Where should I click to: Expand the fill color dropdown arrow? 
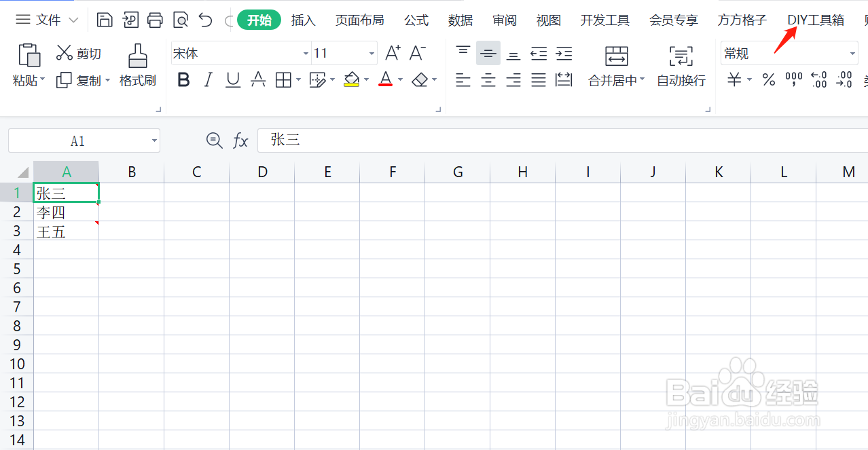click(366, 79)
